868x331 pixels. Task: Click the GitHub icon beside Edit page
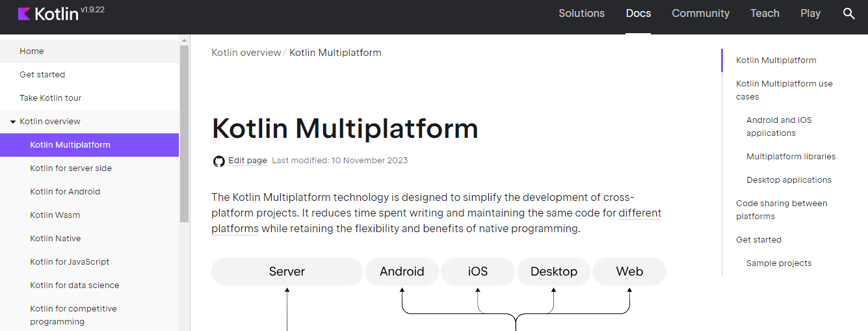pyautogui.click(x=219, y=161)
